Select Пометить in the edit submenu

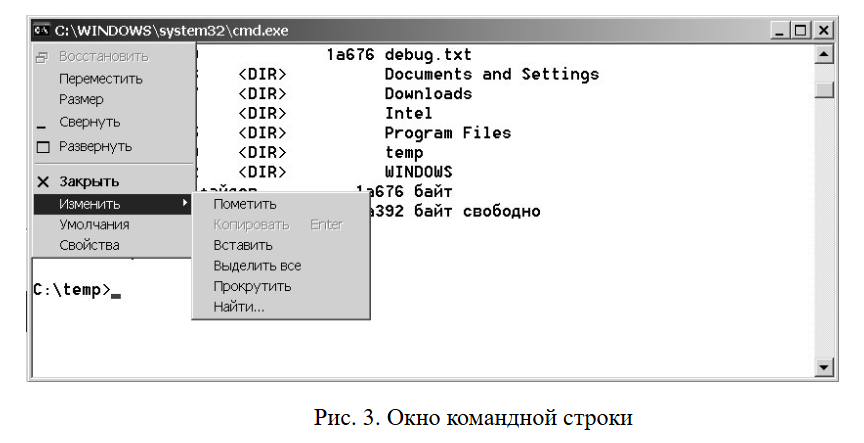tap(244, 204)
